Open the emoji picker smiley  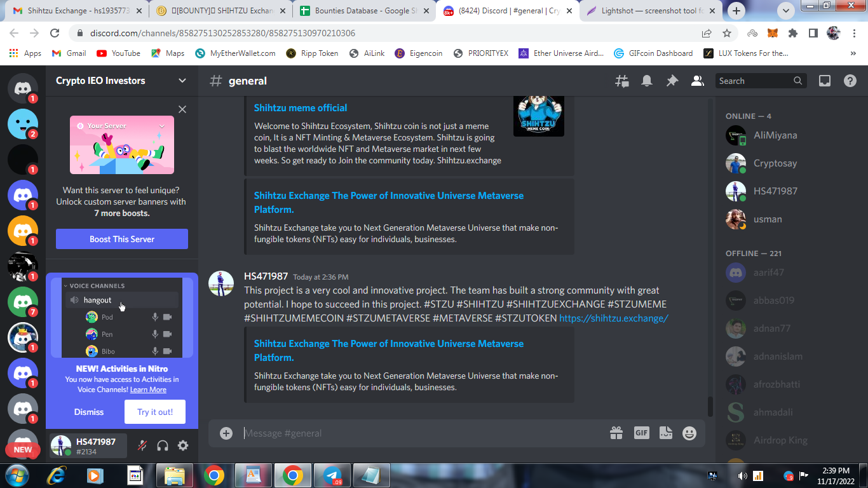(689, 433)
